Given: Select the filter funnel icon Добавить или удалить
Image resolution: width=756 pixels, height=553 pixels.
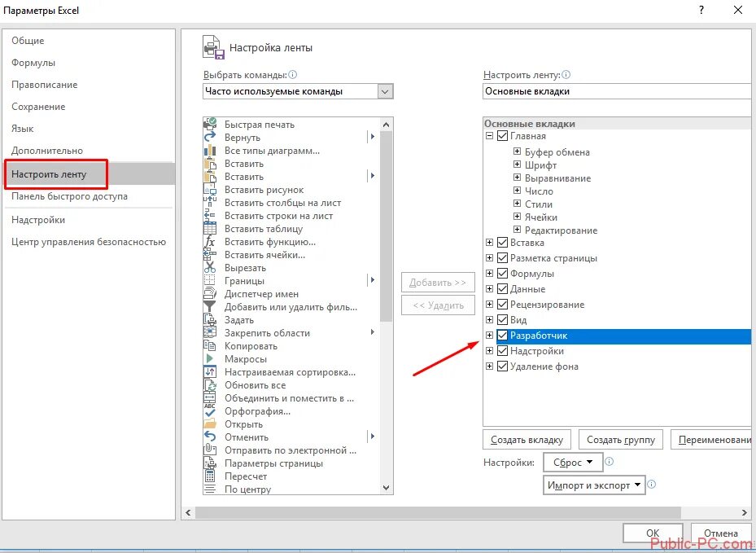Looking at the screenshot, I should [210, 306].
